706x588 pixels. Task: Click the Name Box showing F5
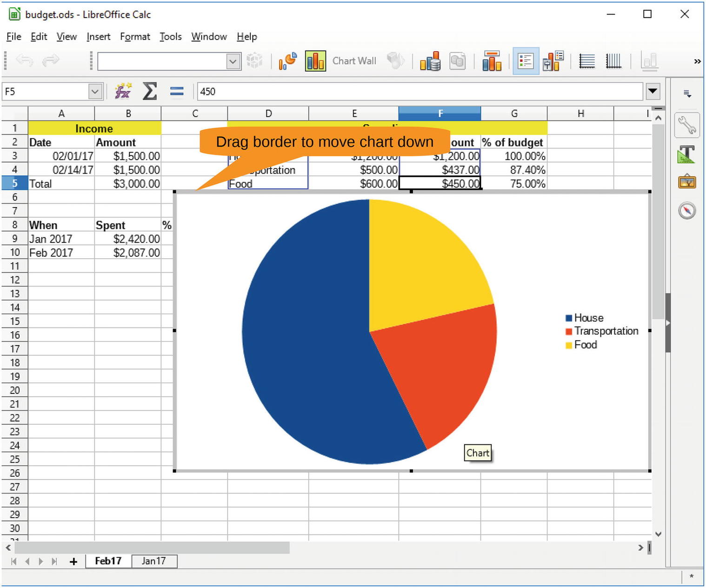46,92
